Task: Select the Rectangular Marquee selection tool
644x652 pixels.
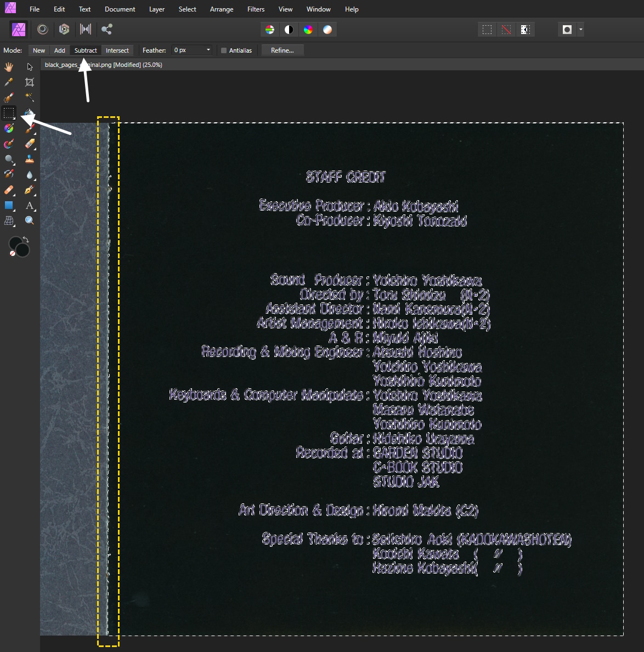Action: tap(9, 113)
